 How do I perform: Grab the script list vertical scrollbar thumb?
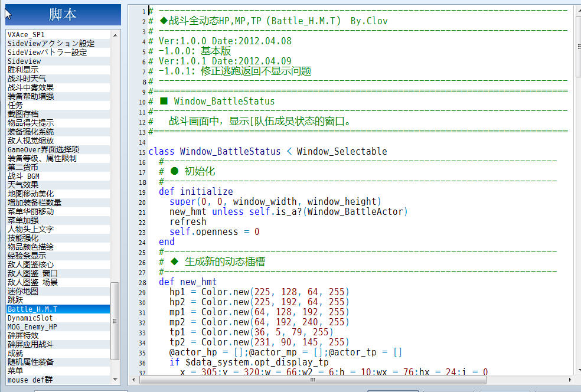tap(115, 321)
